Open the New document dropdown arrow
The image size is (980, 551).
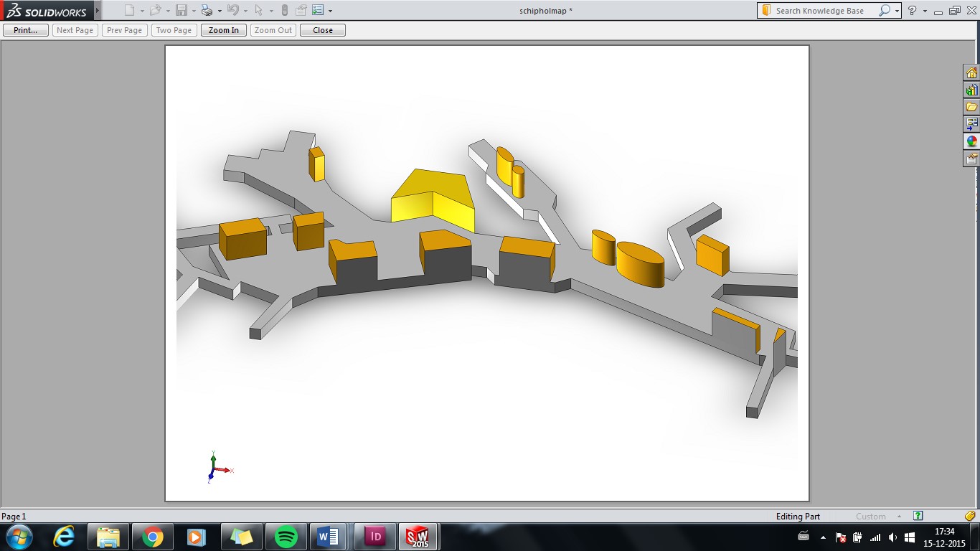tap(141, 11)
